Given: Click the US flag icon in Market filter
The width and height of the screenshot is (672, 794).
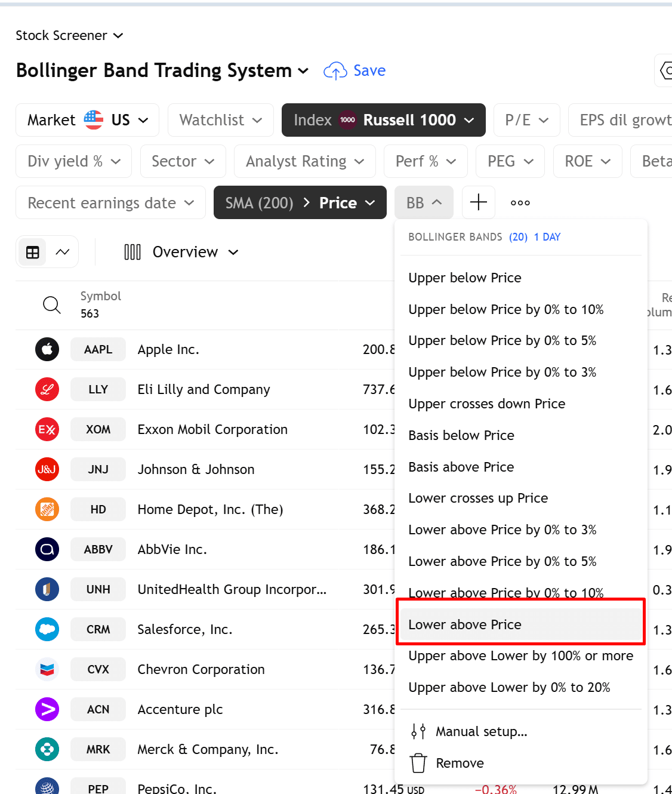Looking at the screenshot, I should (94, 120).
